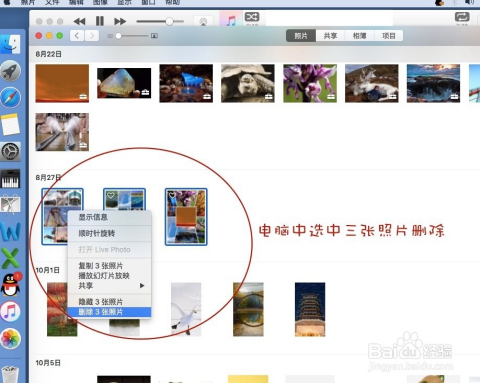Select purple orchid photo thumbnail
This screenshot has height=383, width=480.
point(310,83)
